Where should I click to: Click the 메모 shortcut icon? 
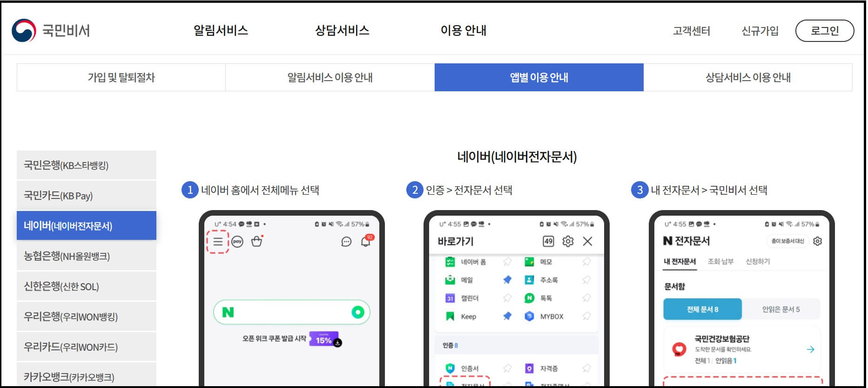[529, 262]
